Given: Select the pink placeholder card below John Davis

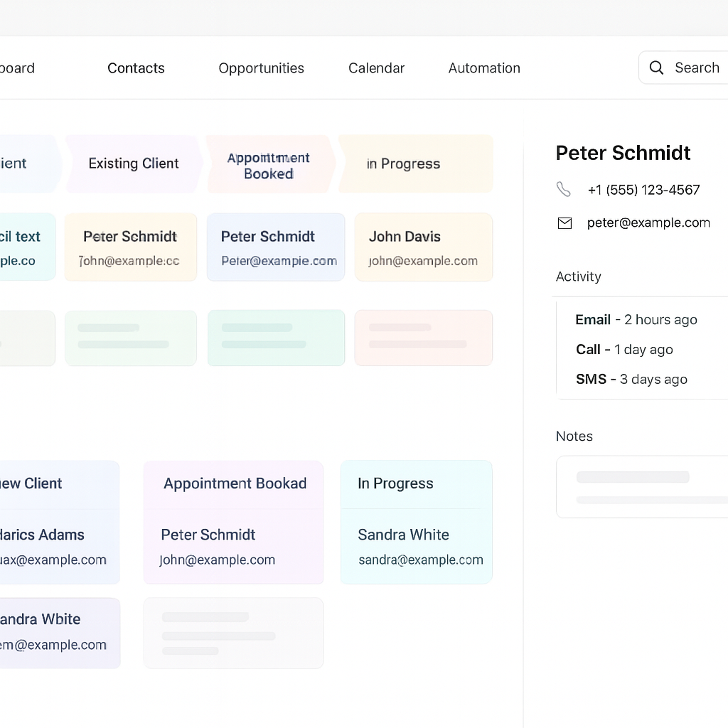Looking at the screenshot, I should (424, 338).
